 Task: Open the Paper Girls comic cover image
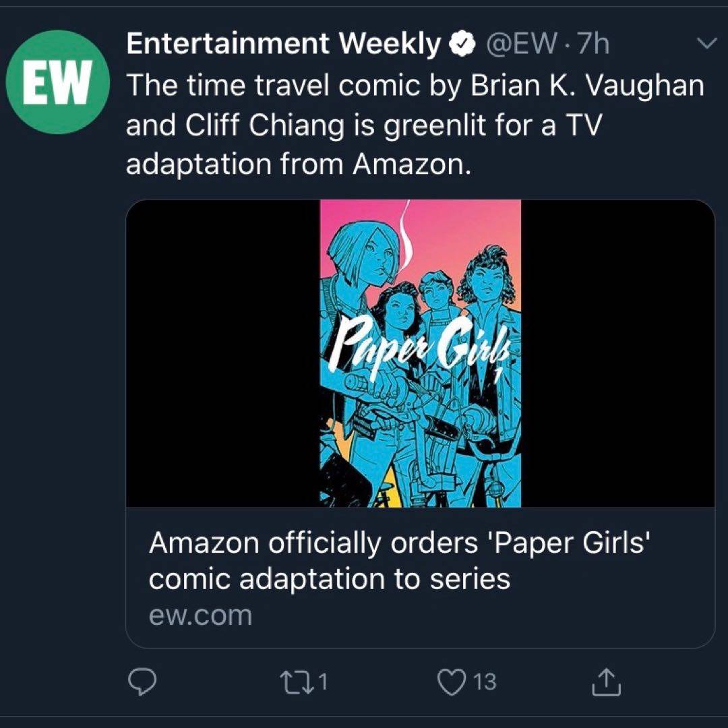point(421,353)
